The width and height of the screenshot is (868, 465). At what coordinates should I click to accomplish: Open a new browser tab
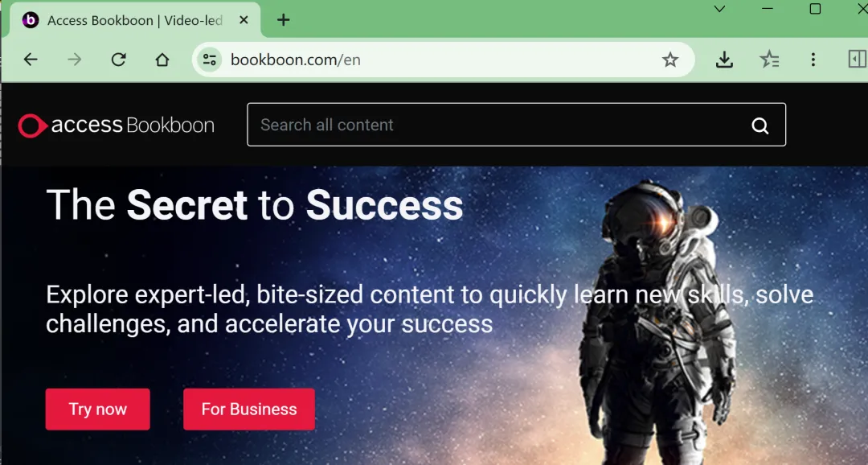283,20
